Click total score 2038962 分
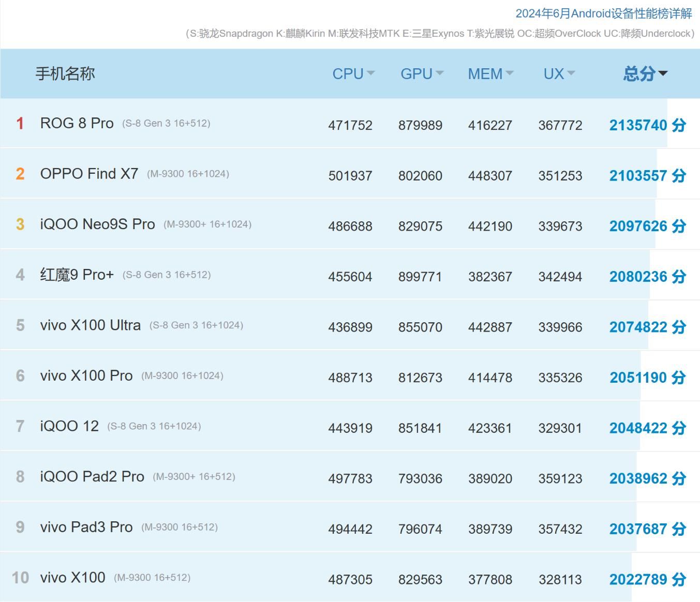Screen dimensions: 700x602 [x=648, y=478]
